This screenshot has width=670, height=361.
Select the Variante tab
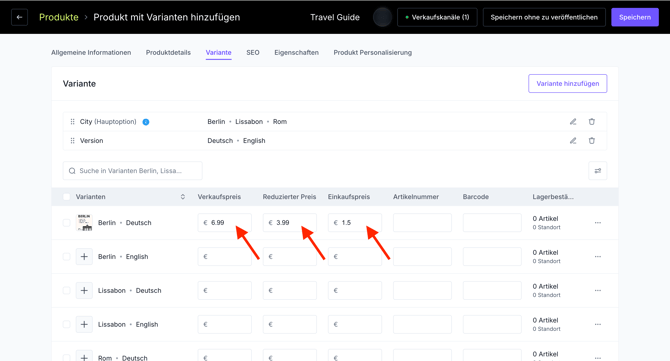218,53
